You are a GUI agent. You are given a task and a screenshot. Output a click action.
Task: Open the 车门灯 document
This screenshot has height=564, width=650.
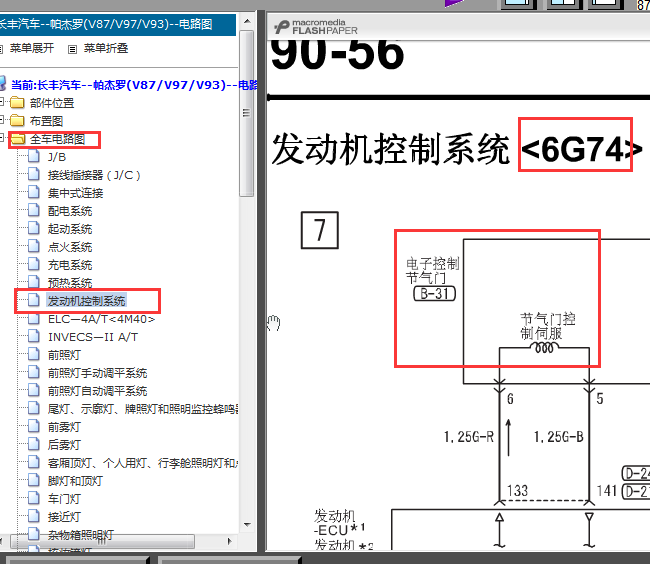point(64,499)
